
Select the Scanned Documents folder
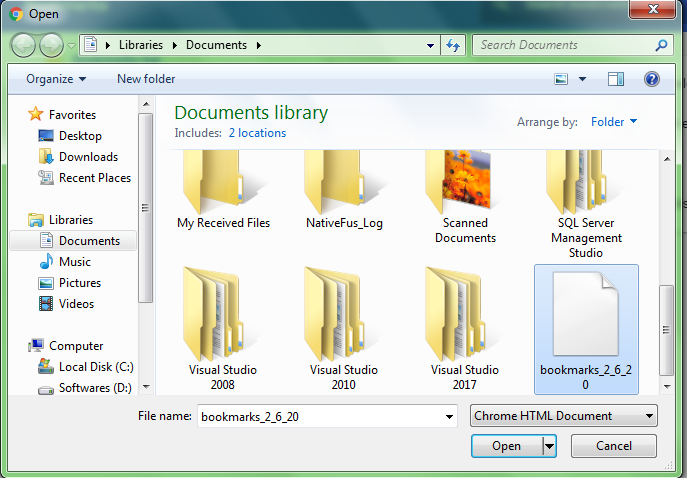point(465,197)
